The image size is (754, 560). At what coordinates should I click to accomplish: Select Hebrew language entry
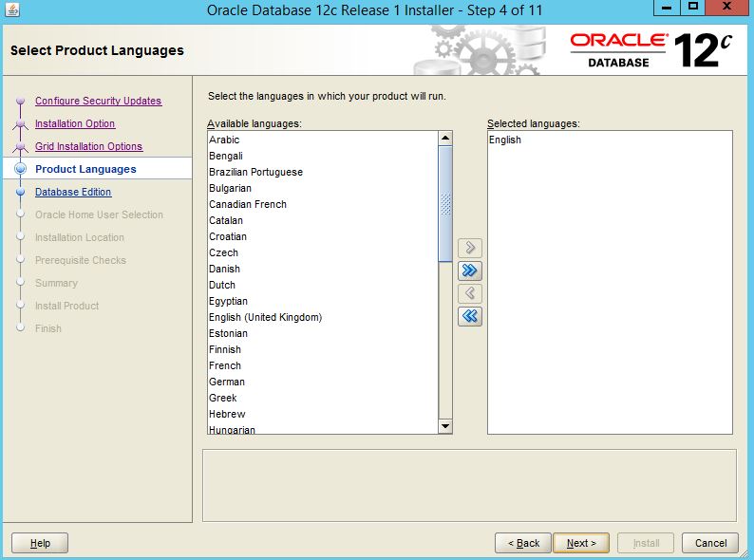click(323, 415)
